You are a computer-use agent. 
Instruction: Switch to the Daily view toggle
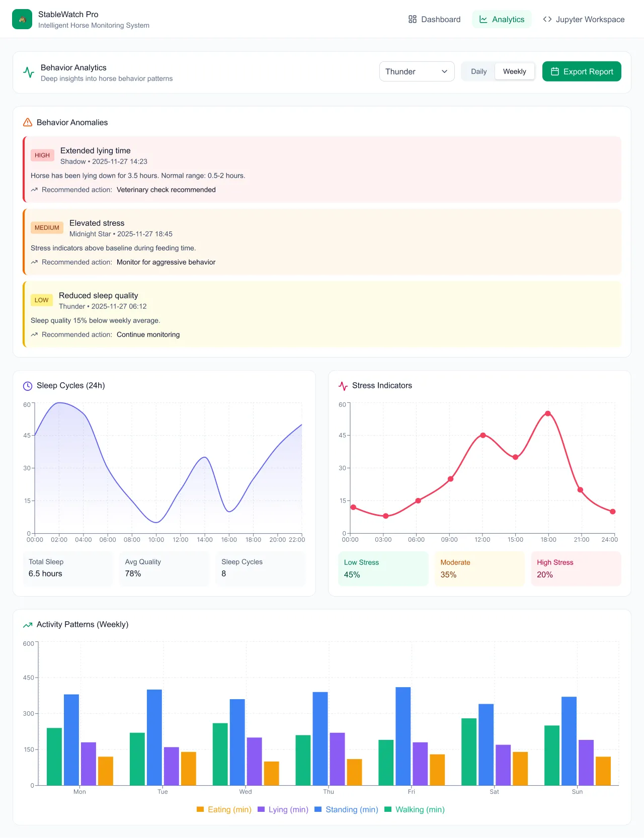coord(478,71)
